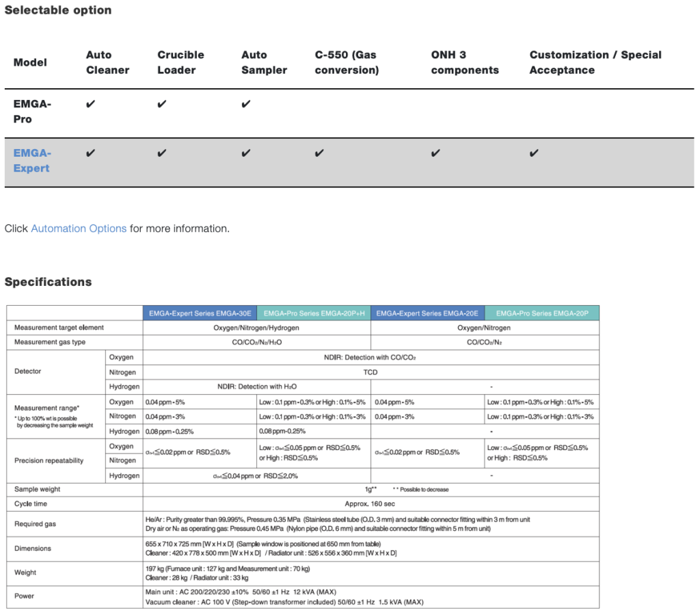Select EMGA-Pro Crucible Loader checkmark

click(161, 104)
